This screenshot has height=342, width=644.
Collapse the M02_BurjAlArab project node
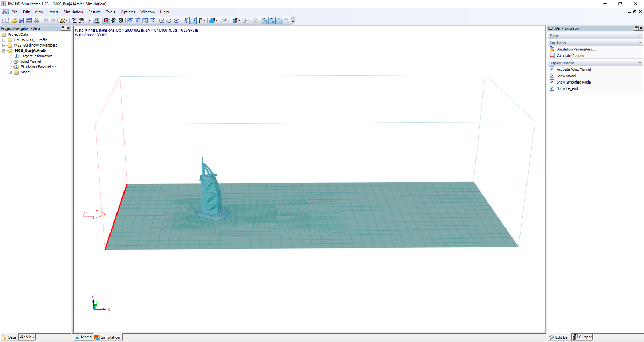tap(4, 50)
